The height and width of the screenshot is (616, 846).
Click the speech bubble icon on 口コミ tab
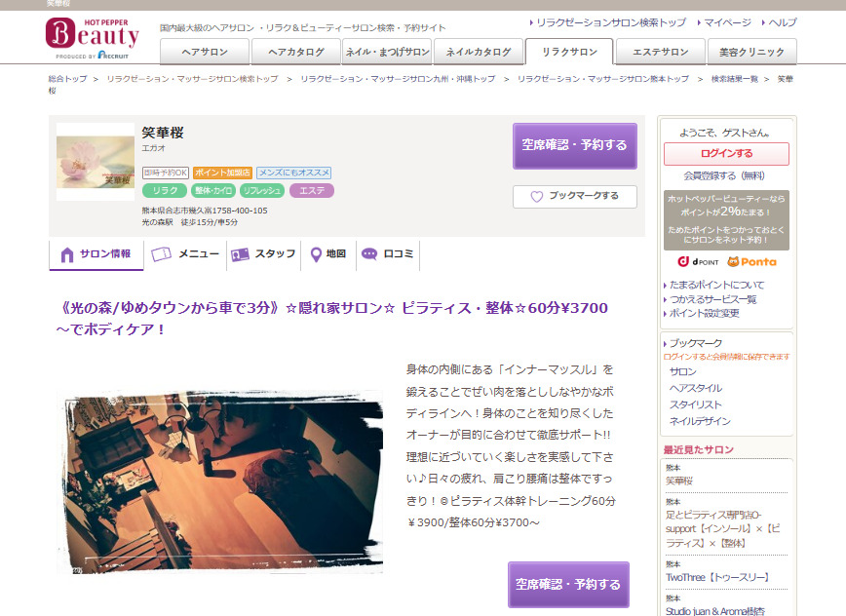click(x=369, y=254)
